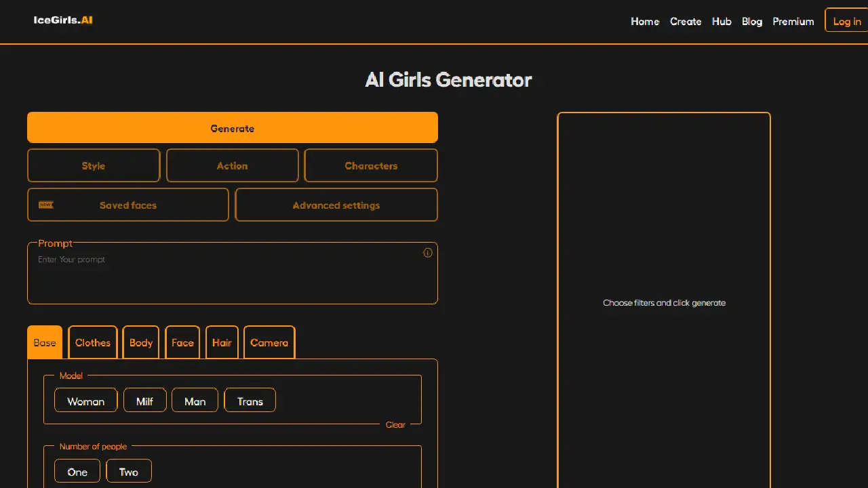Click the NEW badge on Saved faces
Screen dimensions: 868x488
coord(46,205)
